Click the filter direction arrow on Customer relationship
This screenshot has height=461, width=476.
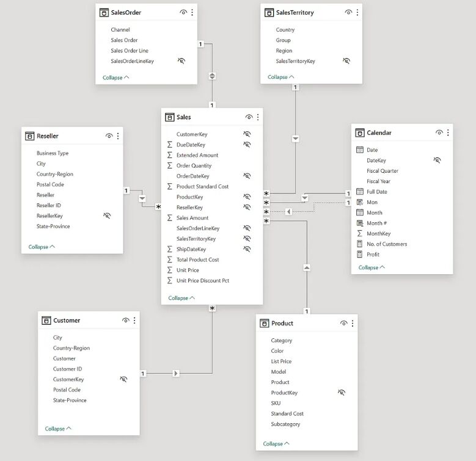pos(176,373)
